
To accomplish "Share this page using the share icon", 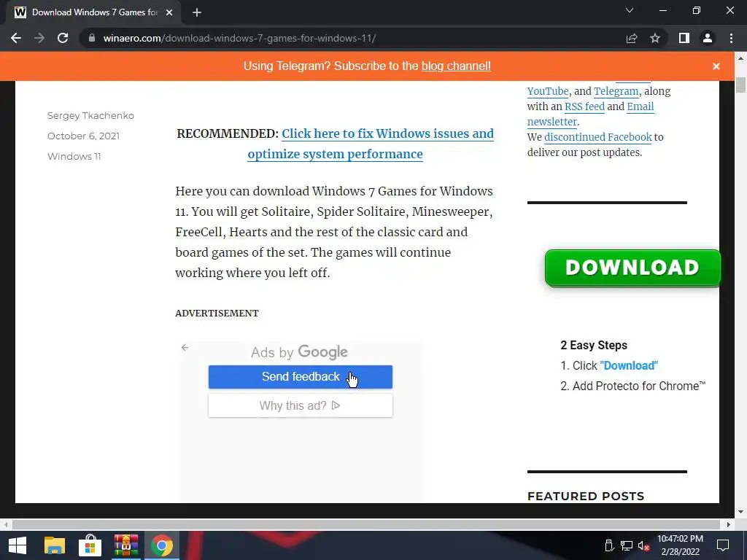I will pos(632,38).
